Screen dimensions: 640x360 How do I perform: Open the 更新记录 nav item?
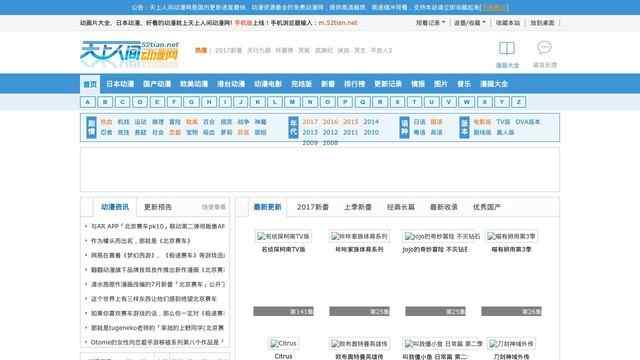click(388, 84)
